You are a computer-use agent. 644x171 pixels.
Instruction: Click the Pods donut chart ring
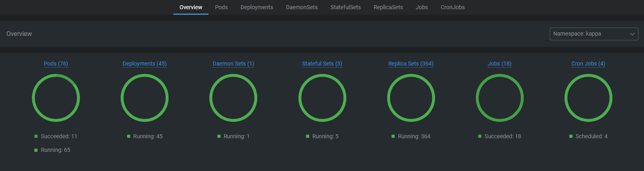point(56,76)
